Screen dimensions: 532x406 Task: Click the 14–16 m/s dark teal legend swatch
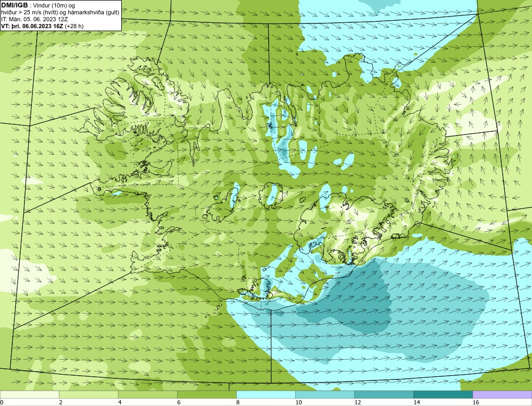(x=443, y=394)
